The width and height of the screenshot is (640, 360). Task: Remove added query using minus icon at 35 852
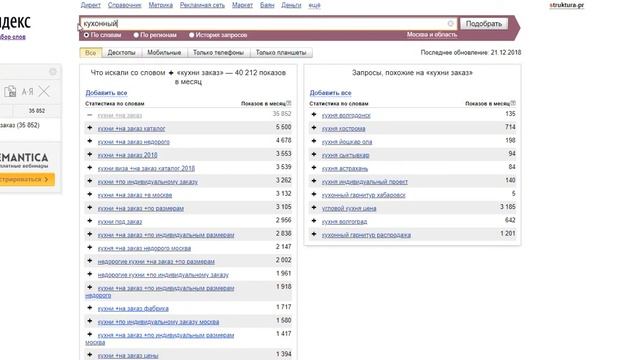click(90, 115)
